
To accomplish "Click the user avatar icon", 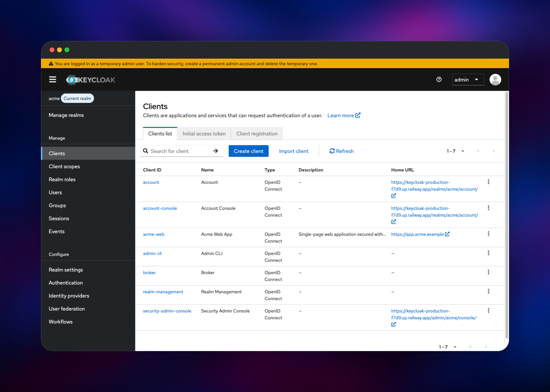I will (495, 79).
